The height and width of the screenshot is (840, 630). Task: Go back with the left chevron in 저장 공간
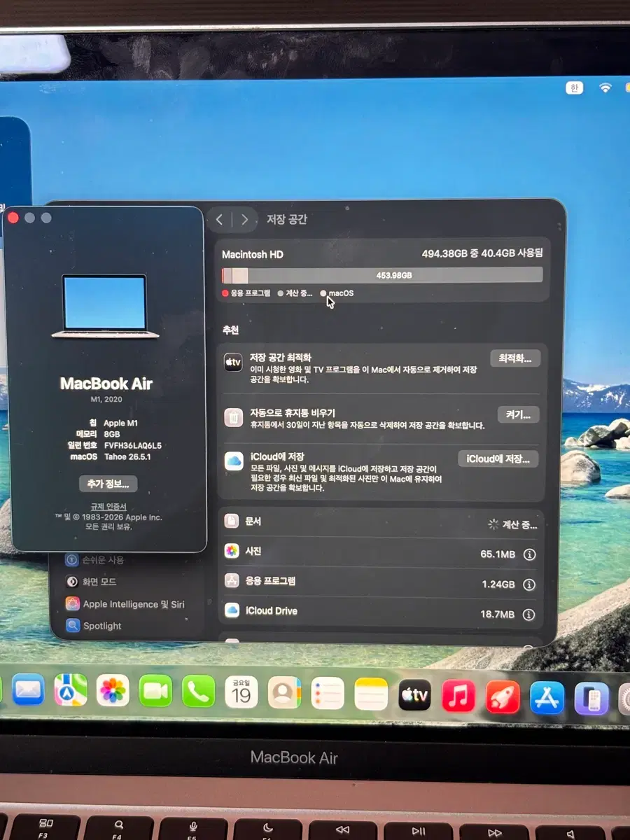pos(219,219)
